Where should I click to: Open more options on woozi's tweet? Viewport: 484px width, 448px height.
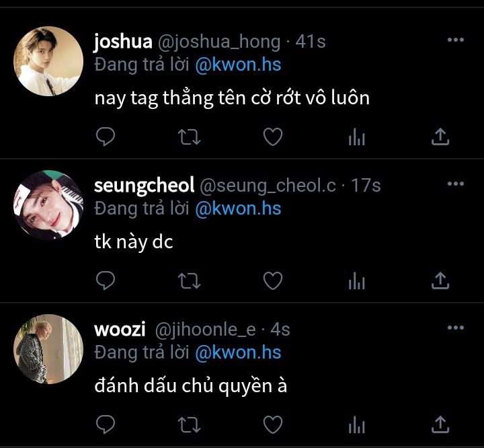[456, 328]
